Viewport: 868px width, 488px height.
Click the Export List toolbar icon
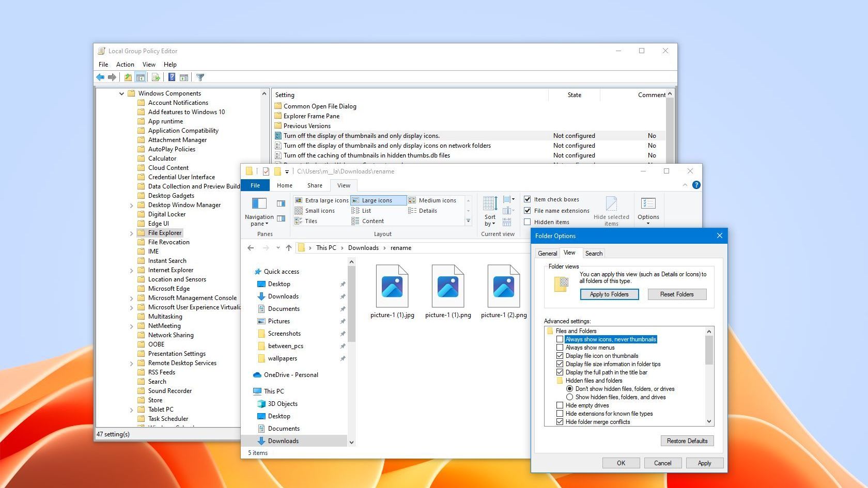(155, 77)
